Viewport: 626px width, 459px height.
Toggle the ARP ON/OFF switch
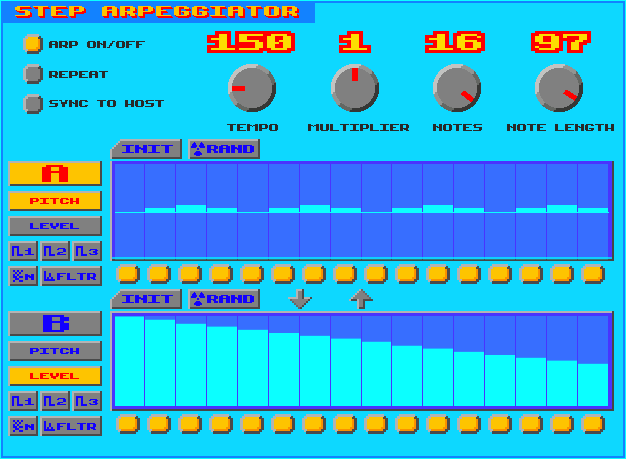(33, 44)
